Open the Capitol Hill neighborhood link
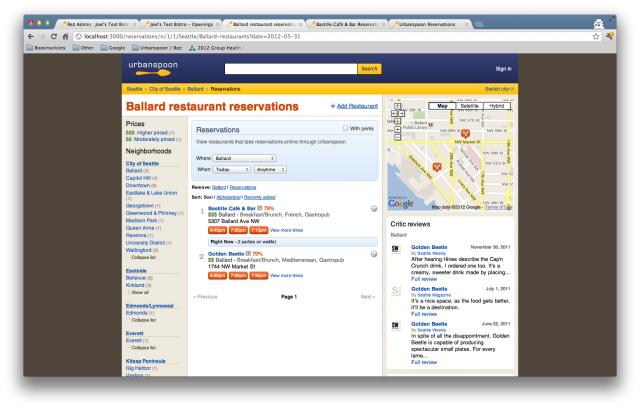The height and width of the screenshot is (409, 640). [138, 178]
